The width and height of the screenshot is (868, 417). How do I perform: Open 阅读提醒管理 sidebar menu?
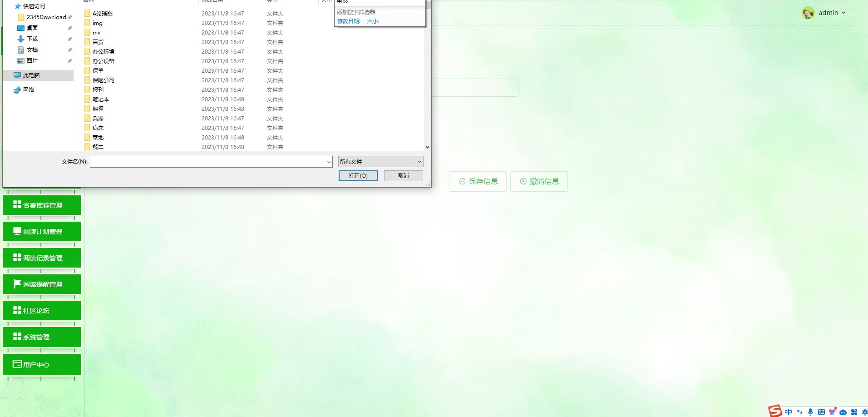click(42, 284)
